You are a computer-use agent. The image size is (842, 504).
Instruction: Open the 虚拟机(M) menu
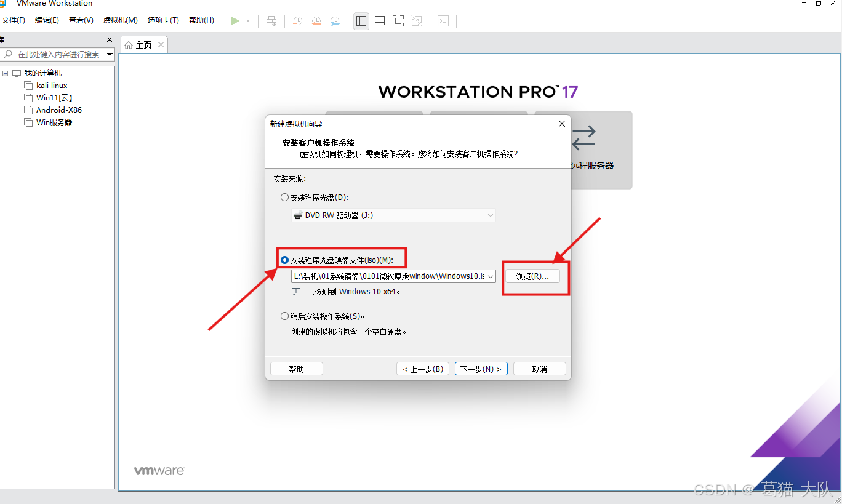120,20
